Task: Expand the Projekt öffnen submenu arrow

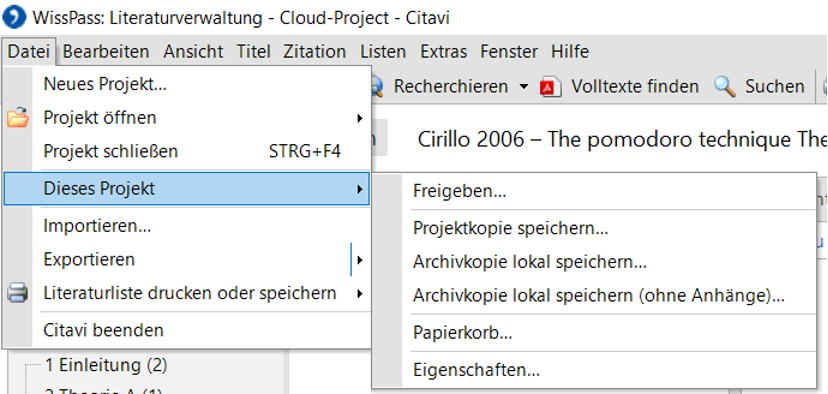Action: pyautogui.click(x=360, y=118)
